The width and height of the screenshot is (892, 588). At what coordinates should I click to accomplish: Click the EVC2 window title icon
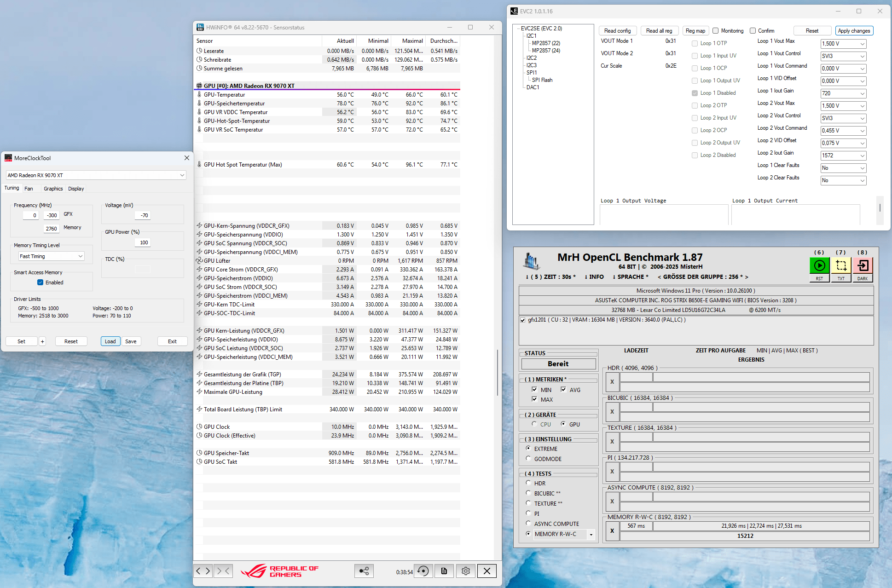(x=514, y=11)
